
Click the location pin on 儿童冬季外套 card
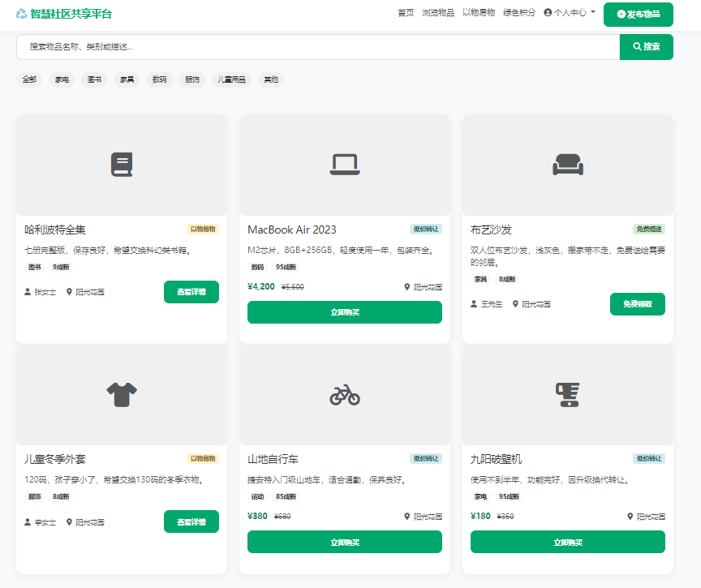tap(69, 521)
